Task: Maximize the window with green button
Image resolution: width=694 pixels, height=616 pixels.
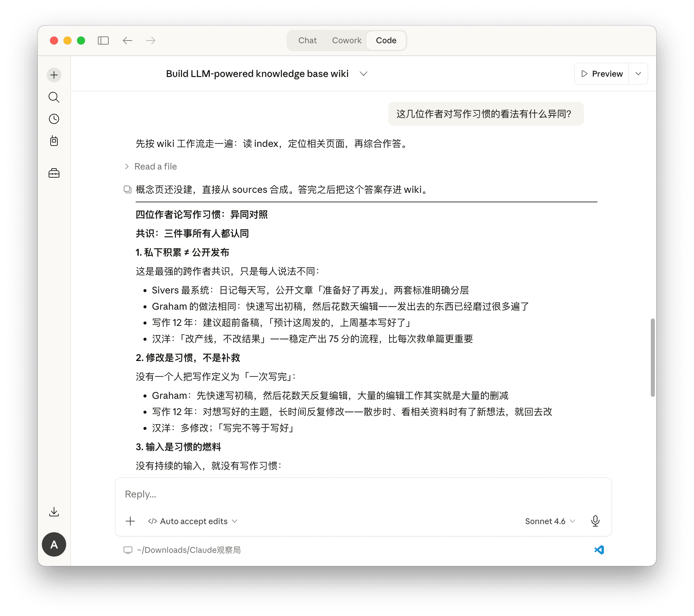Action: click(x=81, y=41)
